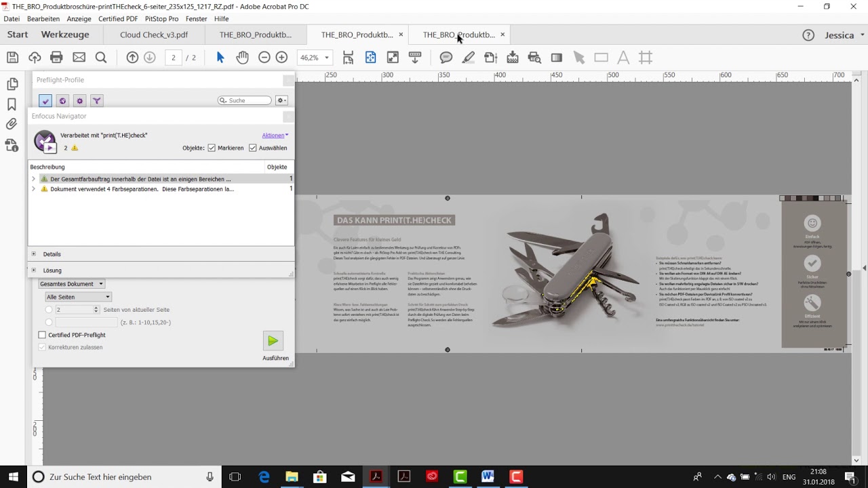This screenshot has height=488, width=868.
Task: Click the purple checkmark Preflight icon
Action: click(45, 101)
